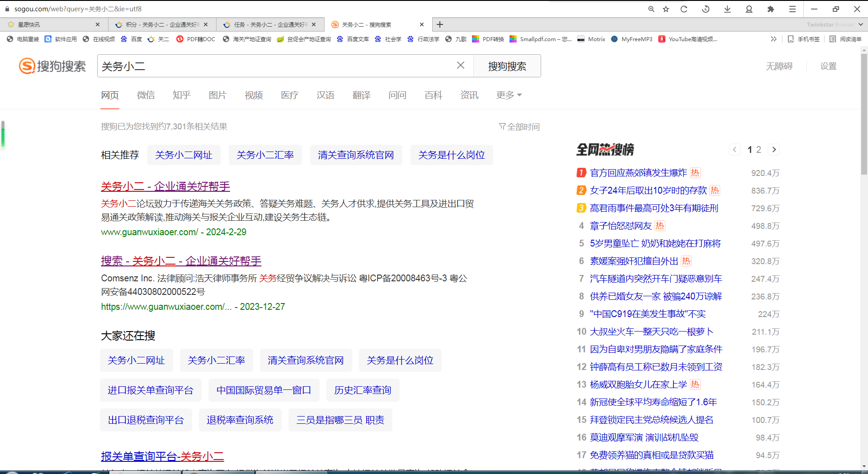Switch to the 任务 - 关务小二 tab

pos(266,24)
